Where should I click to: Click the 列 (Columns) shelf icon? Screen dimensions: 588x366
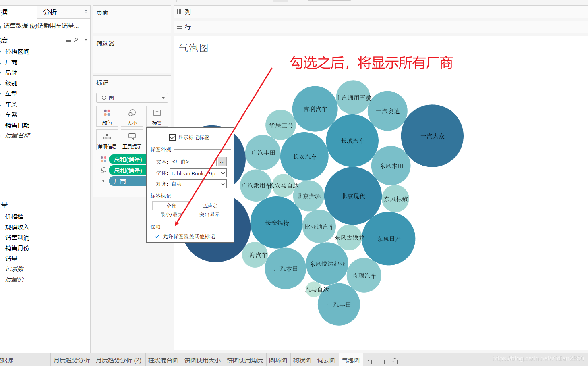tap(179, 12)
